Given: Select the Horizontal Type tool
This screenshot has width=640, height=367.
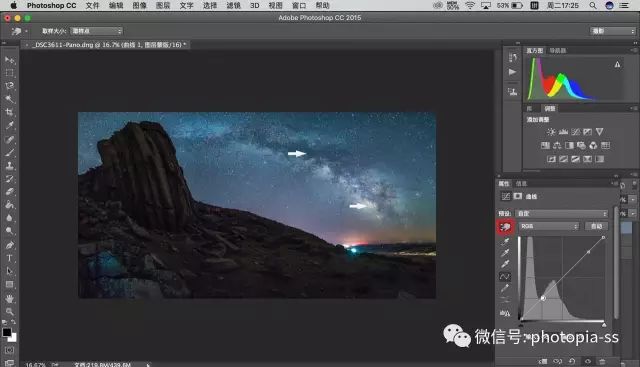Looking at the screenshot, I should pos(9,258).
